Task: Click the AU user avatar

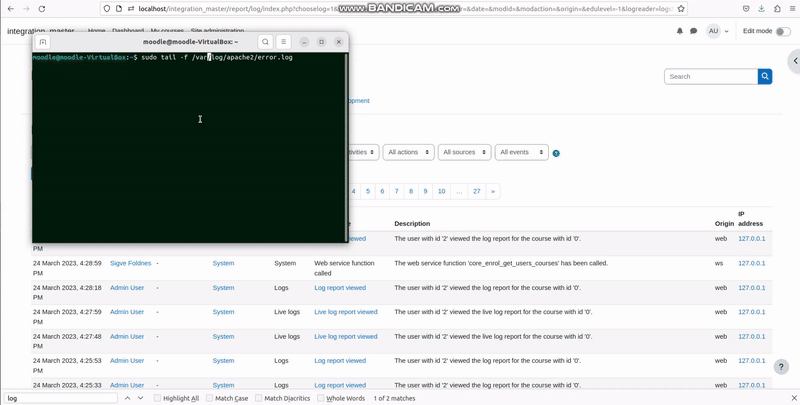Action: click(713, 31)
